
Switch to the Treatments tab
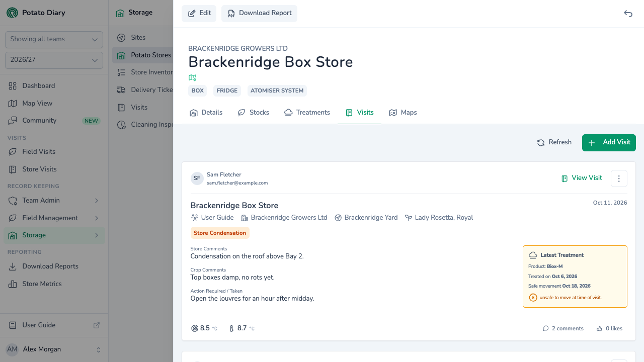(307, 113)
